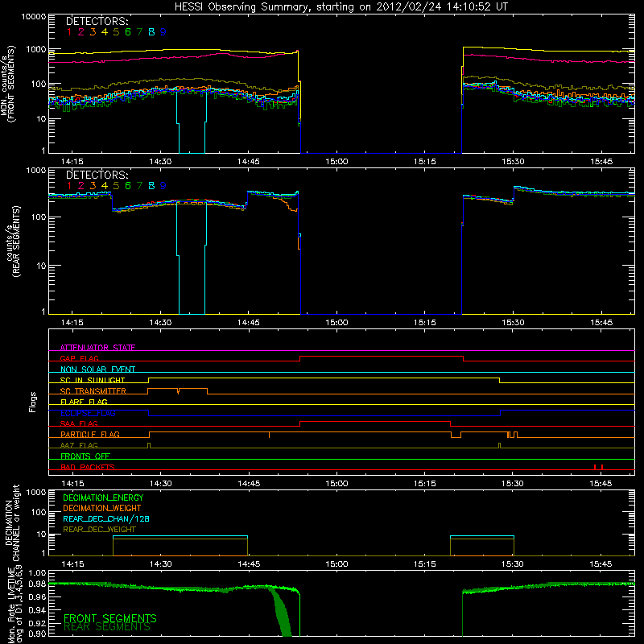The height and width of the screenshot is (644, 644).
Task: Select the REAR_DEC_CHAN/128 legend entry
Action: point(106,518)
